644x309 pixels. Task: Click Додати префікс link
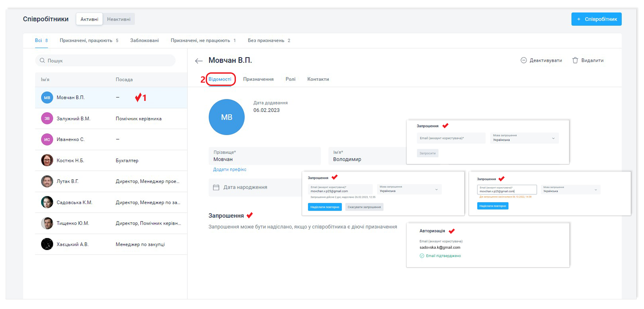230,170
